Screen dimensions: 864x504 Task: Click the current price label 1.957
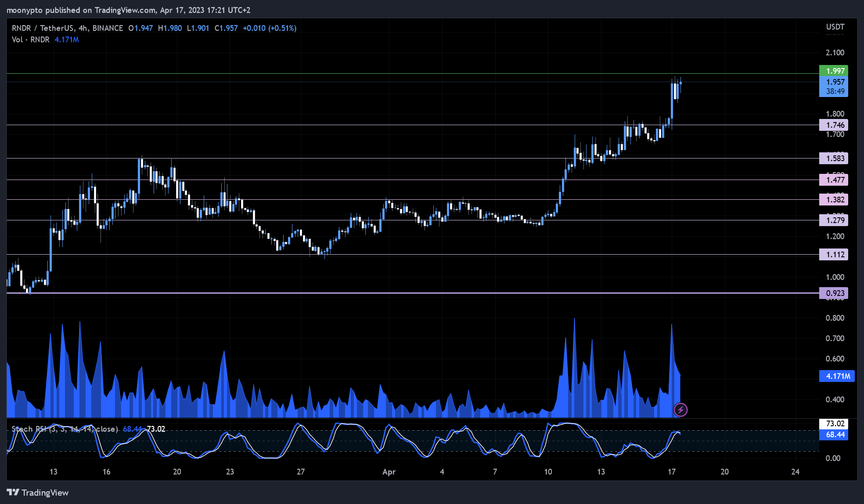pos(834,82)
